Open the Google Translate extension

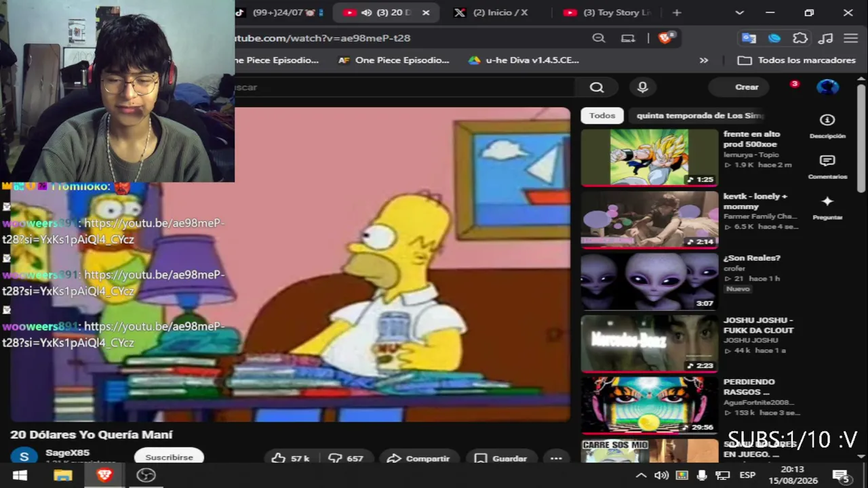[x=749, y=38]
